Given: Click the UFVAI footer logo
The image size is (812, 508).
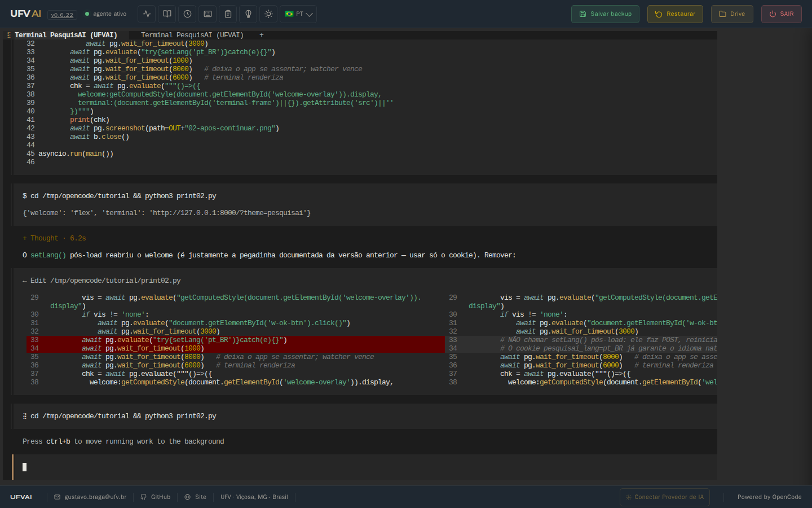Looking at the screenshot, I should [21, 497].
